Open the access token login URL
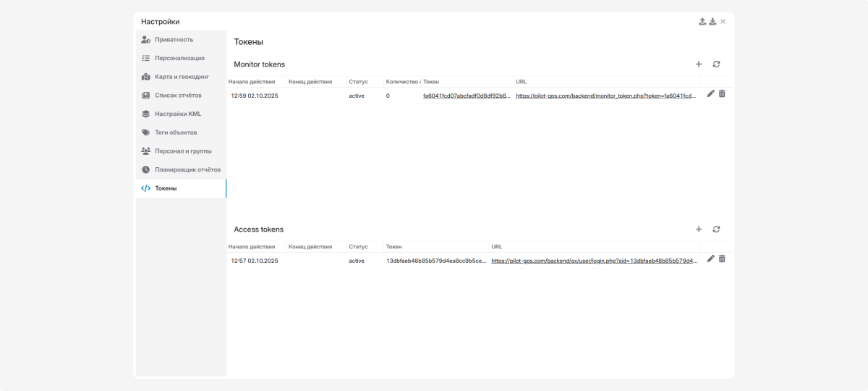This screenshot has height=391, width=868. click(594, 261)
